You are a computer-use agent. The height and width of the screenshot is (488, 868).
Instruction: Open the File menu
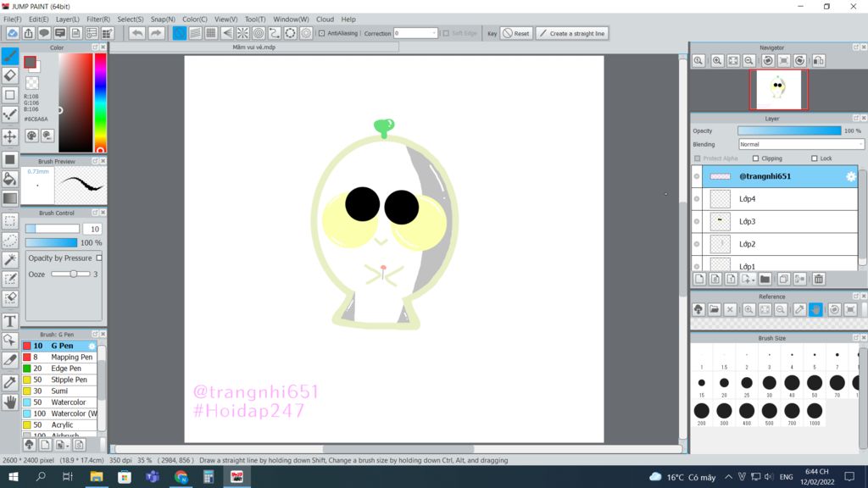coord(12,19)
